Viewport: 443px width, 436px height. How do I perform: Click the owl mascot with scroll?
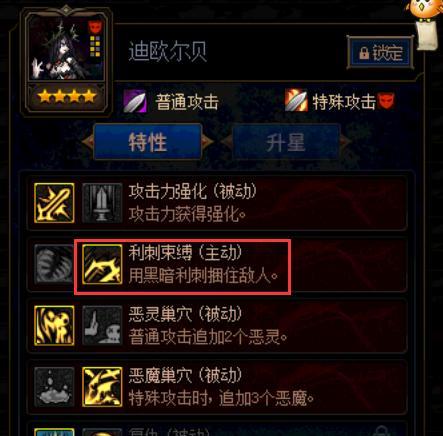click(x=425, y=23)
